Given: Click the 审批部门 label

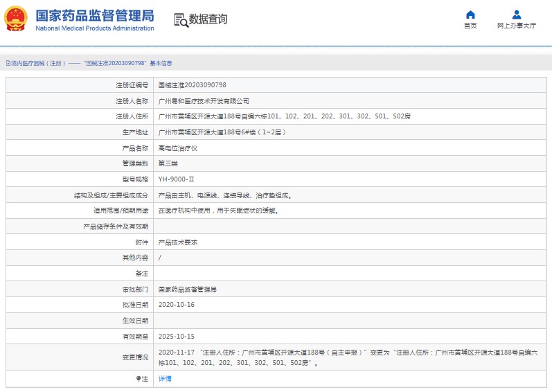Looking at the screenshot, I should pyautogui.click(x=135, y=289).
